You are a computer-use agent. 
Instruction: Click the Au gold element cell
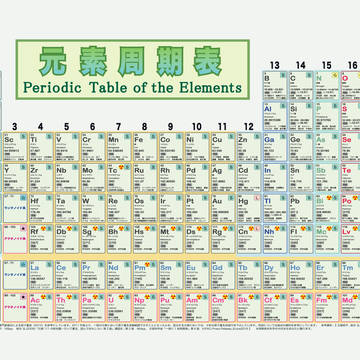223,208
